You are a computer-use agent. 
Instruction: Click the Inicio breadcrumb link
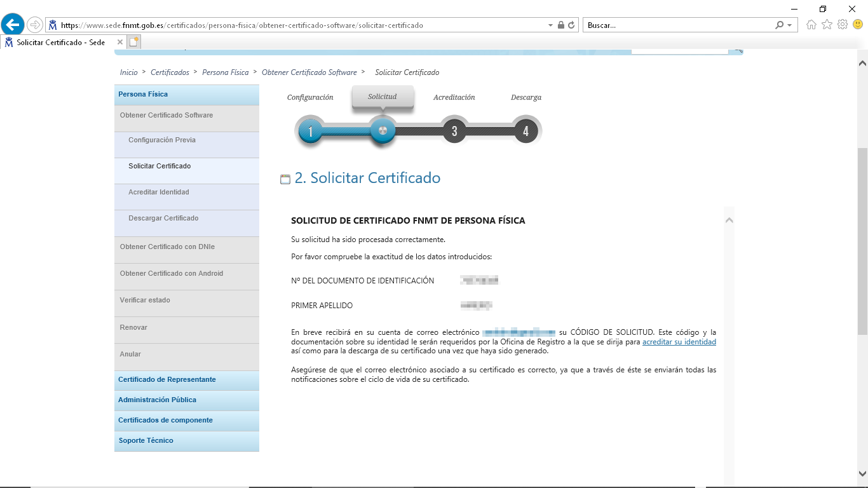point(129,72)
